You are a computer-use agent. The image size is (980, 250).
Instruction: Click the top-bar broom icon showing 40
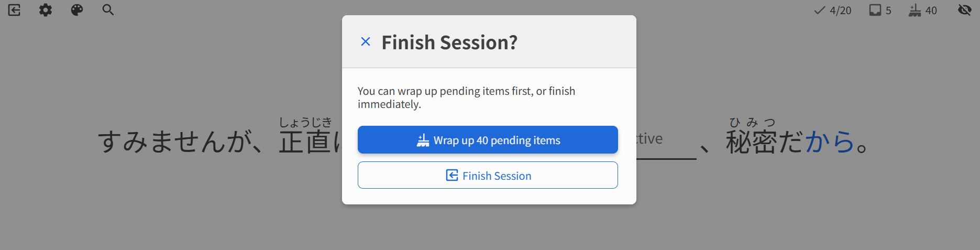coord(923,10)
